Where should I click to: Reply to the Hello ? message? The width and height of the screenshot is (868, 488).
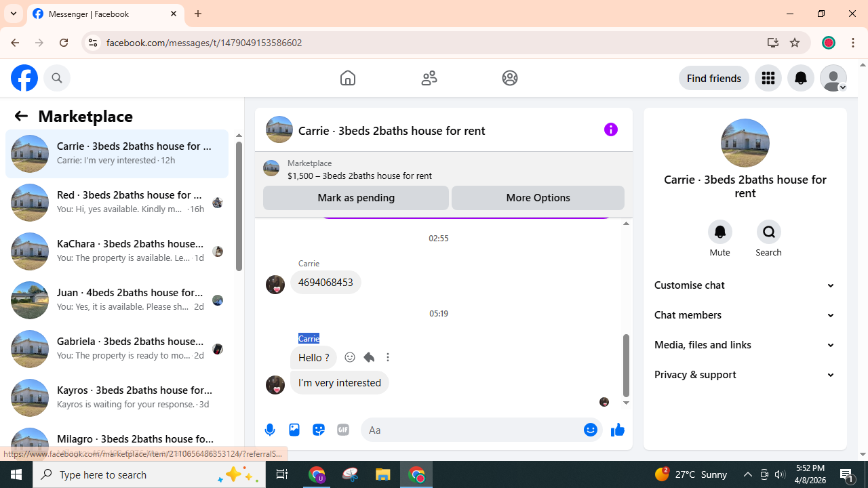click(x=369, y=357)
